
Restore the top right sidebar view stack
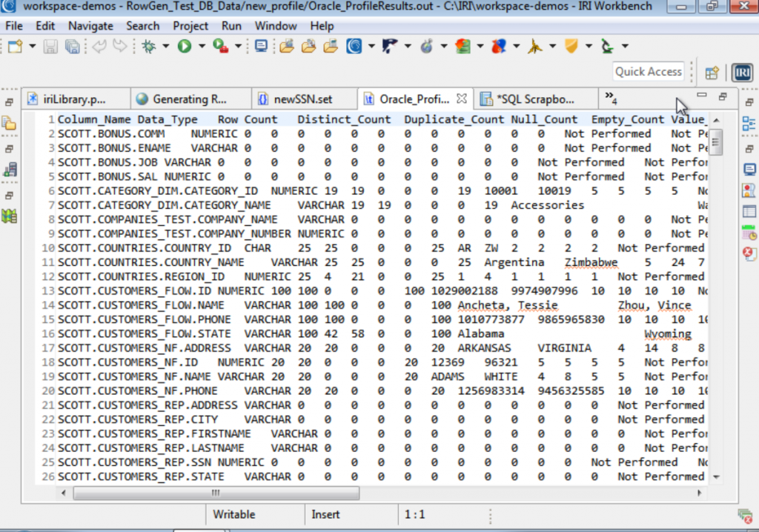(x=749, y=103)
